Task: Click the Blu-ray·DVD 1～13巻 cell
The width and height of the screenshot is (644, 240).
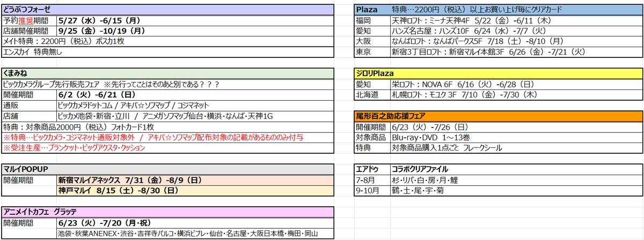Action: (x=516, y=137)
